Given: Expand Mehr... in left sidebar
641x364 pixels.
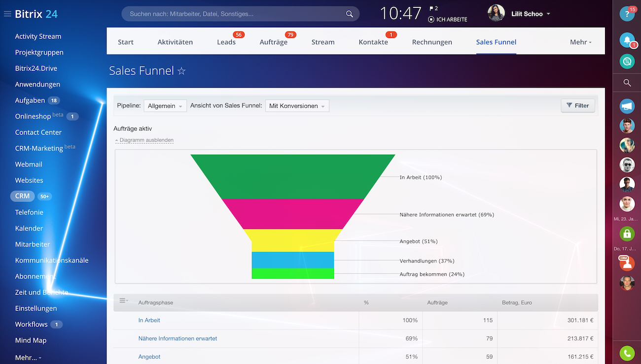Looking at the screenshot, I should pyautogui.click(x=28, y=358).
